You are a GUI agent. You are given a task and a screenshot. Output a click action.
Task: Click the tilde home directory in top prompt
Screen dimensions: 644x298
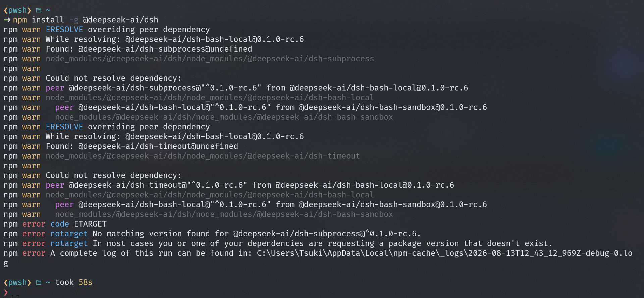pos(48,10)
